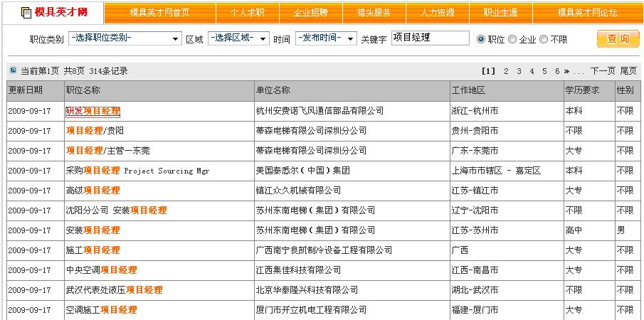The height and width of the screenshot is (320, 644).
Task: Click the » next pages arrow
Action: pos(566,71)
